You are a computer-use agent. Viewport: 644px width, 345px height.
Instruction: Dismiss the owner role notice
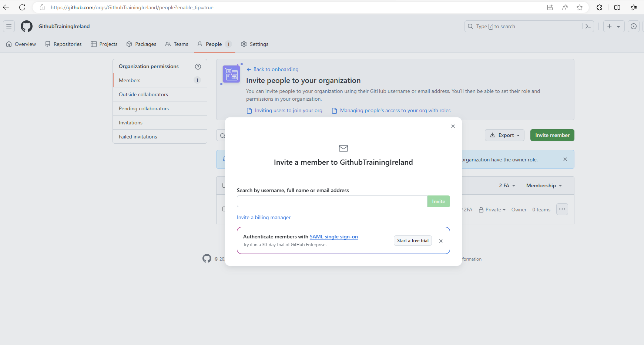565,159
